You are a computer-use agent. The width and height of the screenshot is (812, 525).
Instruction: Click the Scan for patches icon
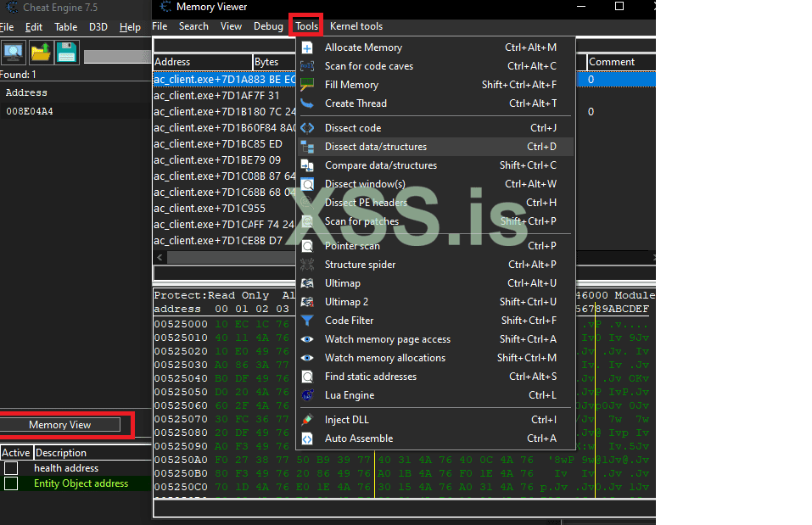point(307,221)
